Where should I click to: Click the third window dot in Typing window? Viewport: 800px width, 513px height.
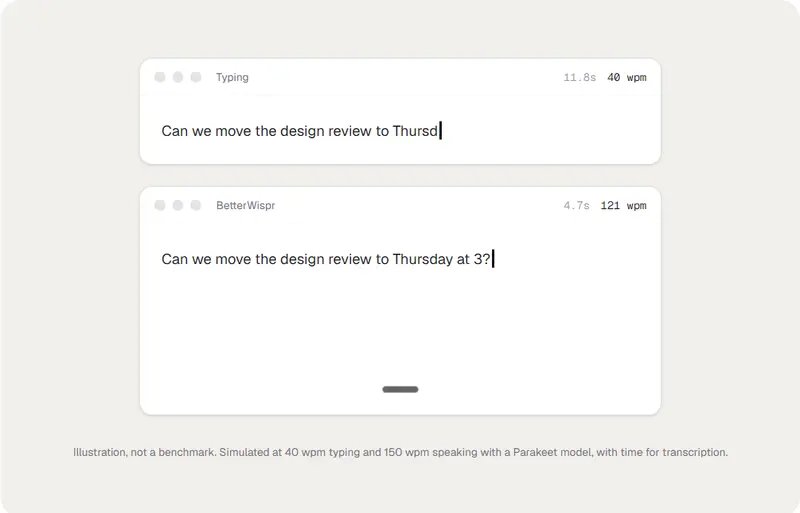[x=196, y=77]
